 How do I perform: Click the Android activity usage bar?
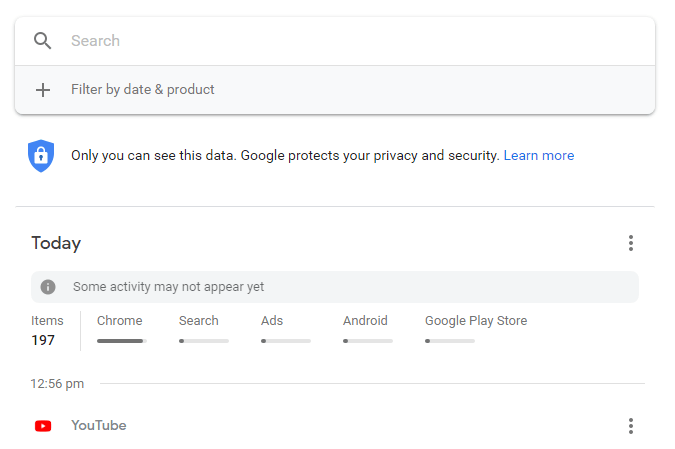[x=368, y=341]
